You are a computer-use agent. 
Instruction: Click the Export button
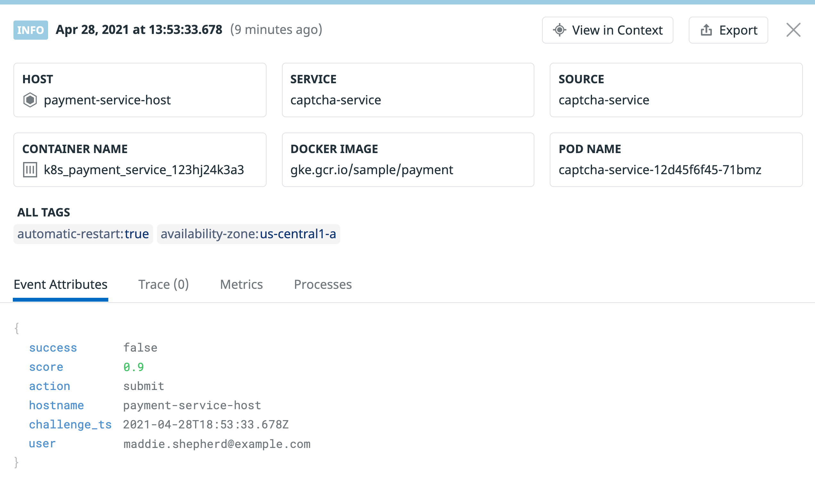(728, 30)
